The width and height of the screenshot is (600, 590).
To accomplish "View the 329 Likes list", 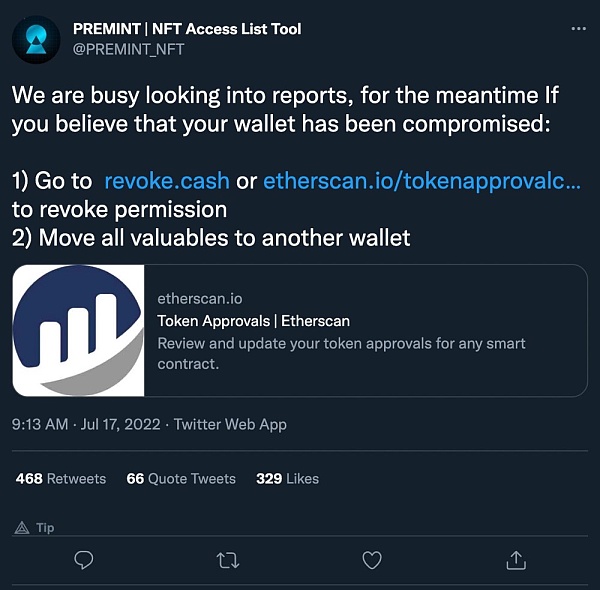I will click(x=288, y=479).
